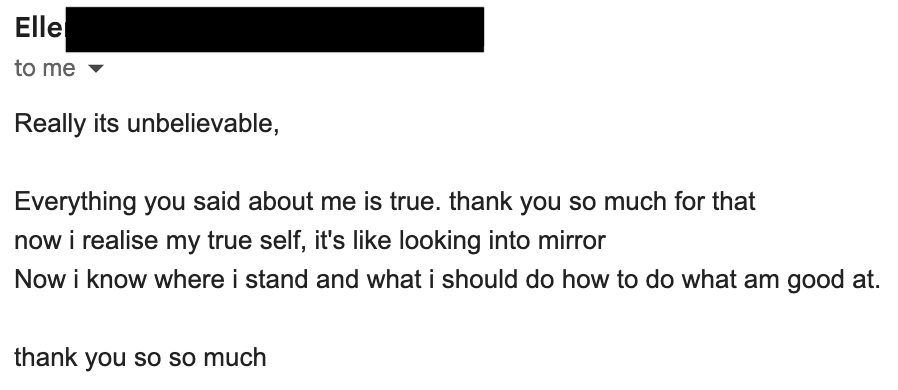Click the sender name starting with 'Elle'

(40, 27)
